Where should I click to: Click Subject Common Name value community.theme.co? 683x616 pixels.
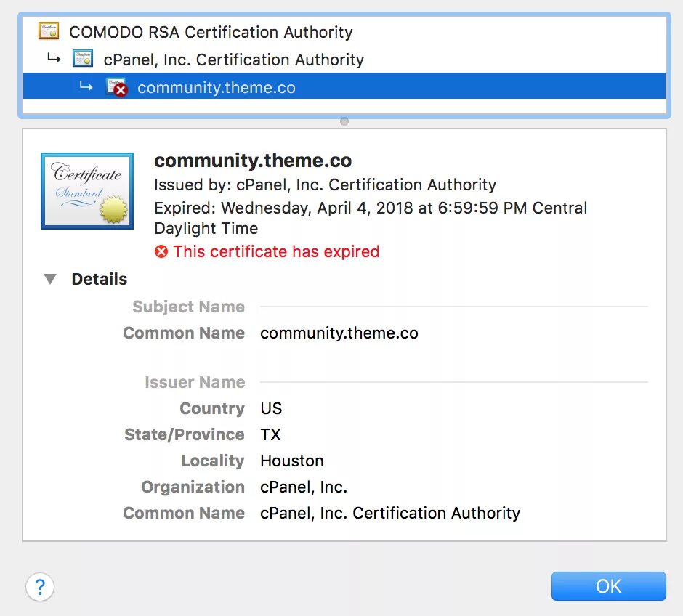(x=339, y=333)
